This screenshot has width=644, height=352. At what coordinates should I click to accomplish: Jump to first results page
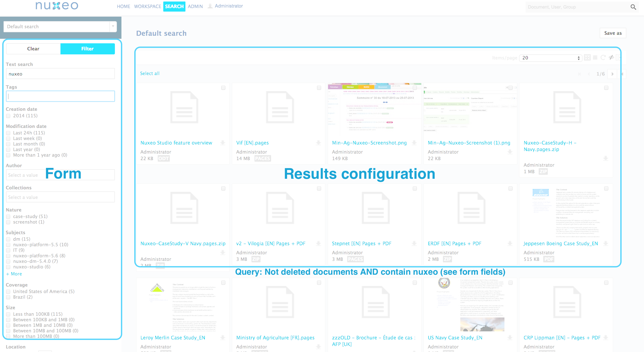(579, 74)
